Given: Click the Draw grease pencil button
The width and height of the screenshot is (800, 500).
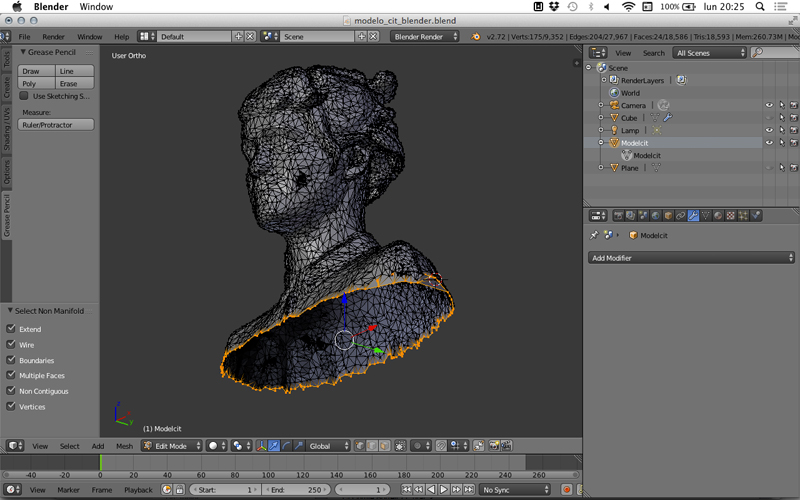Looking at the screenshot, I should pos(36,71).
